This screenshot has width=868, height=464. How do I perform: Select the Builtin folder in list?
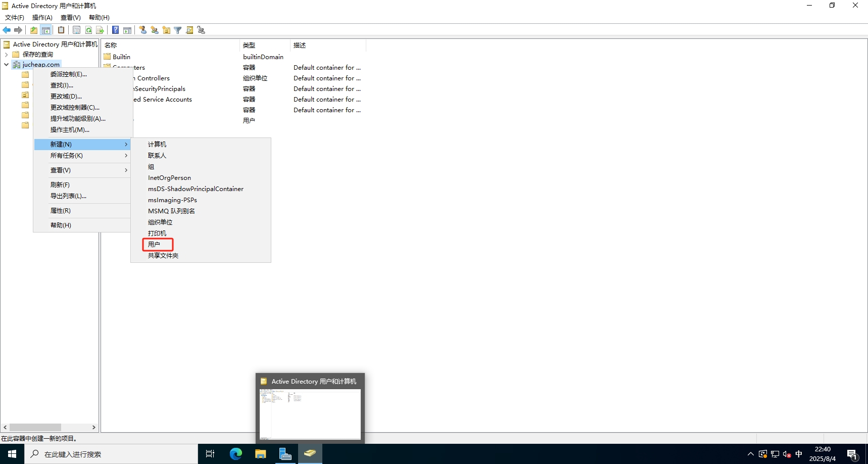tap(117, 57)
